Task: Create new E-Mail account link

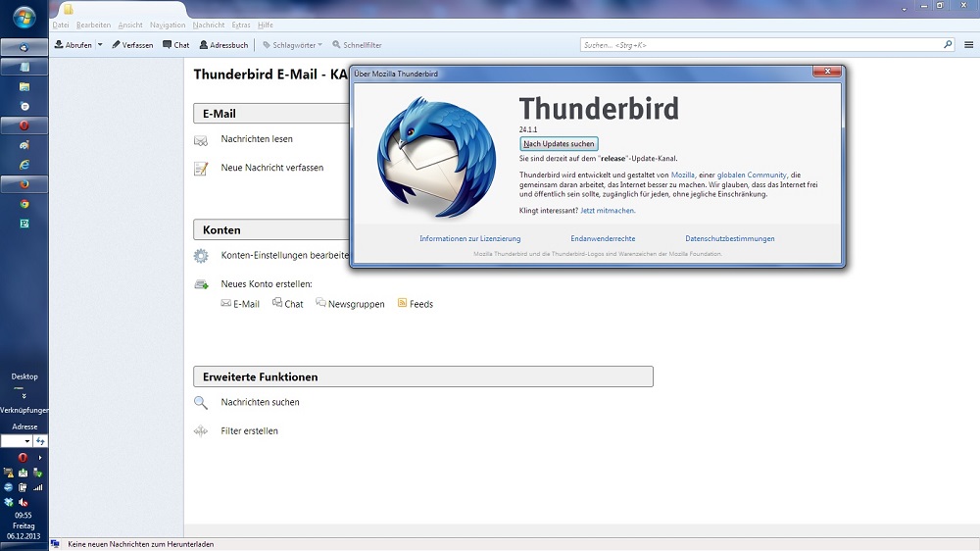Action: tap(240, 303)
